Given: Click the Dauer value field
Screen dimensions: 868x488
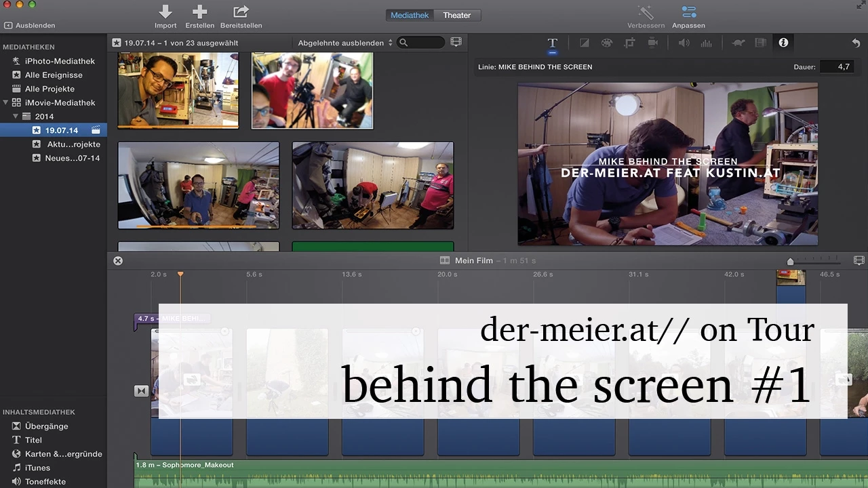Looking at the screenshot, I should (x=836, y=67).
